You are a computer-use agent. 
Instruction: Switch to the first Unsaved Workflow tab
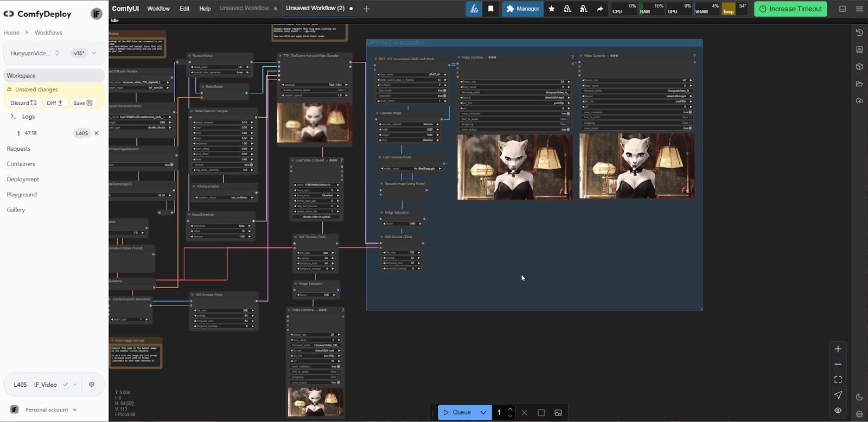244,9
